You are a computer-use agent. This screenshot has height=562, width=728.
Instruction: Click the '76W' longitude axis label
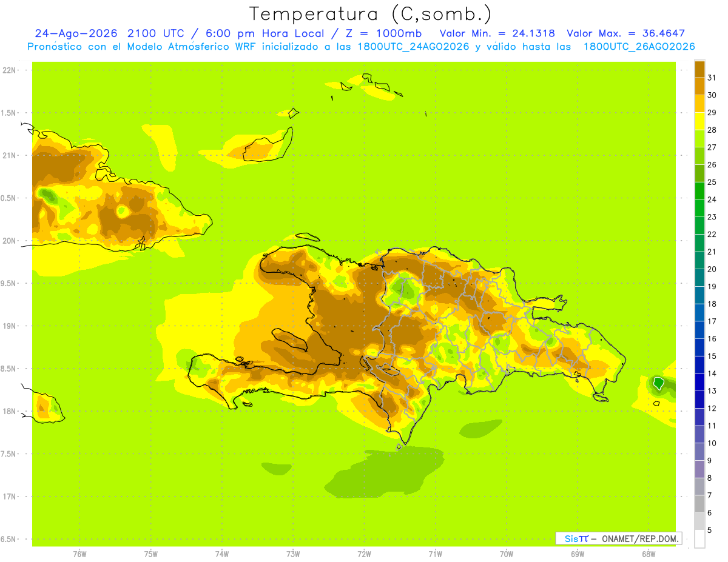tap(79, 554)
